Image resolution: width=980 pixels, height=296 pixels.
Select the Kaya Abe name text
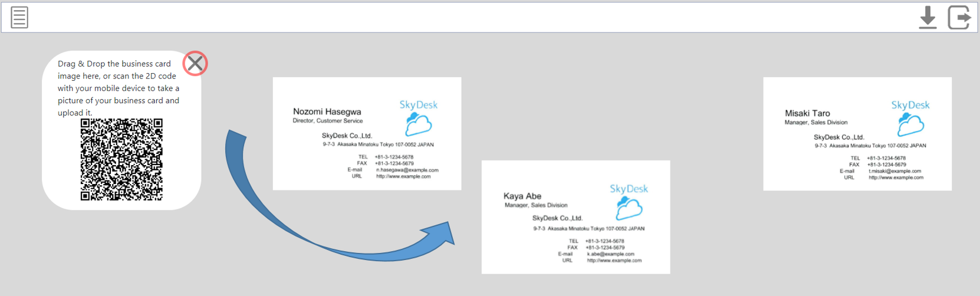pos(522,196)
